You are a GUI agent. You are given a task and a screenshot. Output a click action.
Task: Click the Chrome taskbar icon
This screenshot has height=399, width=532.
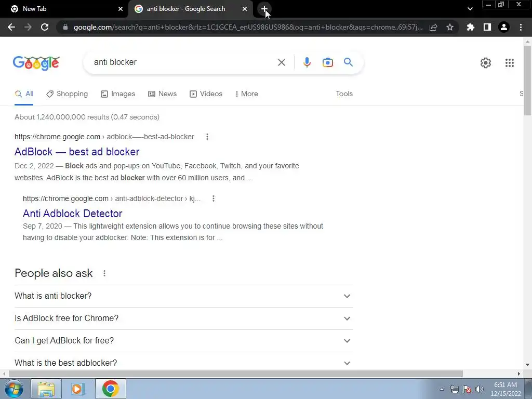click(110, 389)
